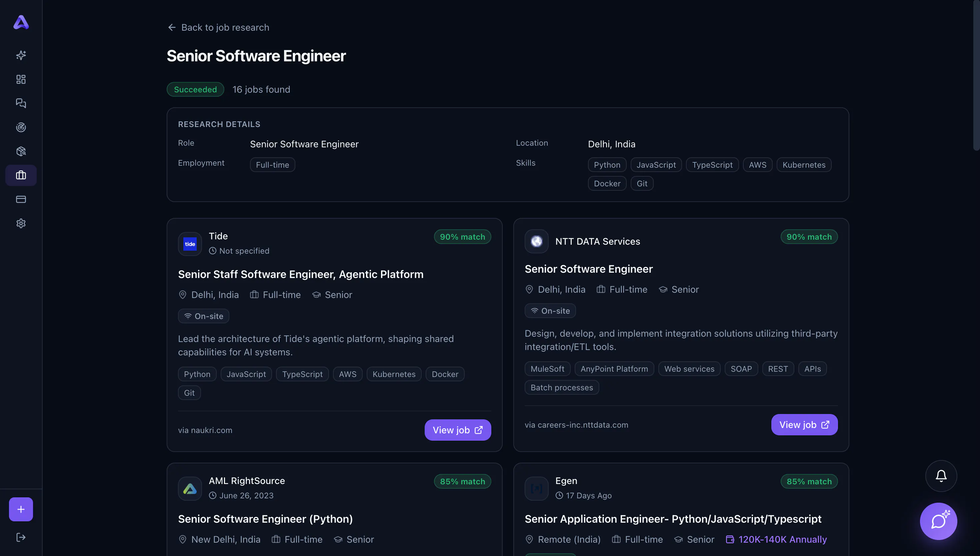
Task: Click the TypeScript skill chip in research details
Action: pos(712,165)
